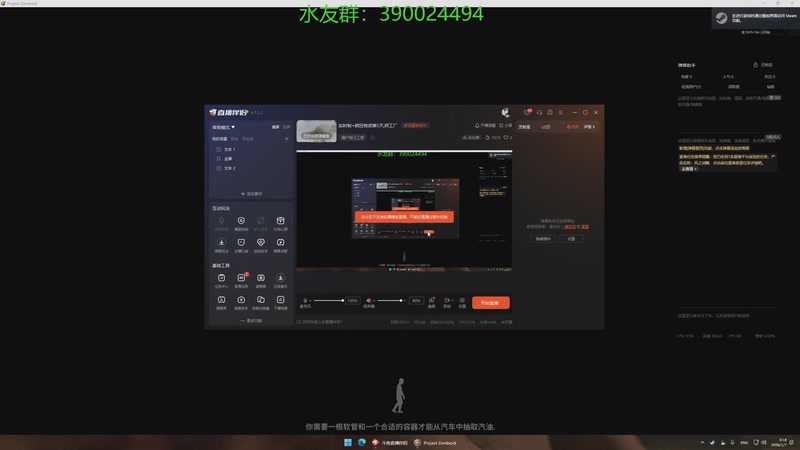Image resolution: width=800 pixels, height=450 pixels.
Task: Open the microphone device dropdown arrow
Action: pyautogui.click(x=310, y=301)
